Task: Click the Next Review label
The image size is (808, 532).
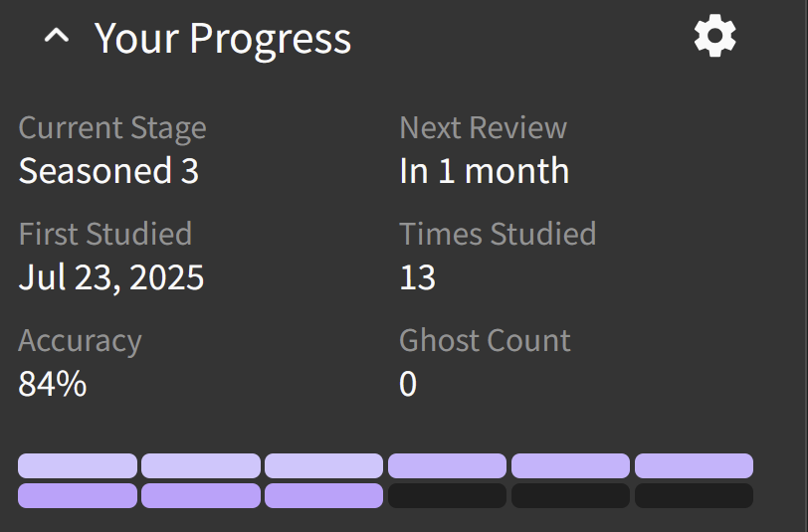Action: tap(483, 128)
